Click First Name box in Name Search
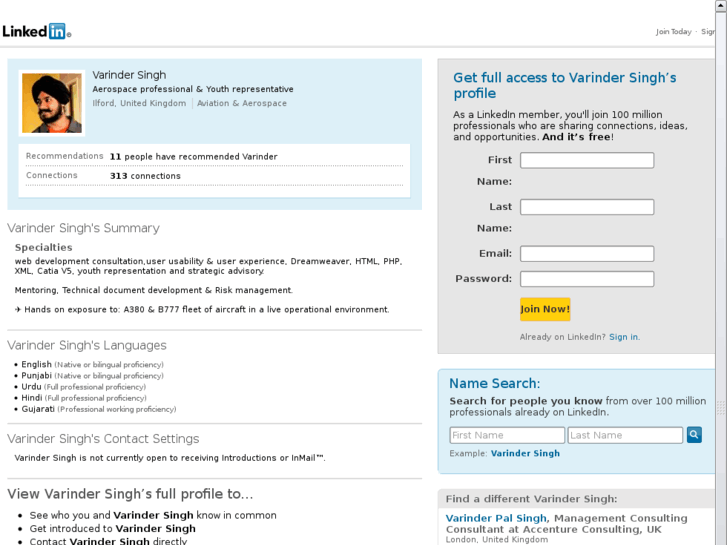The image size is (727, 545). (507, 435)
